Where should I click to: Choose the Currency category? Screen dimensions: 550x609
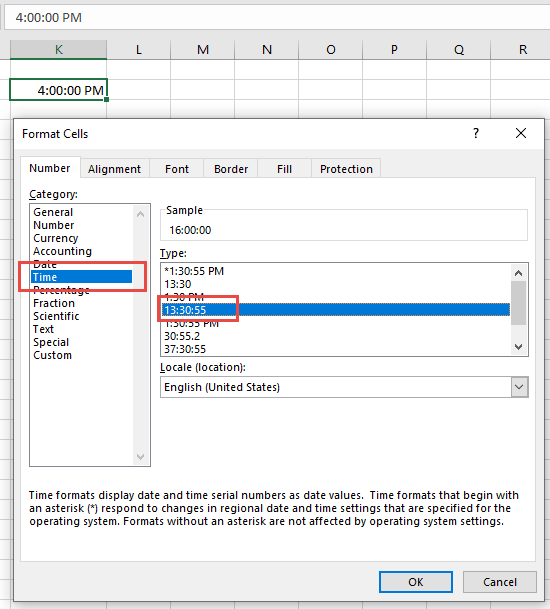[56, 238]
